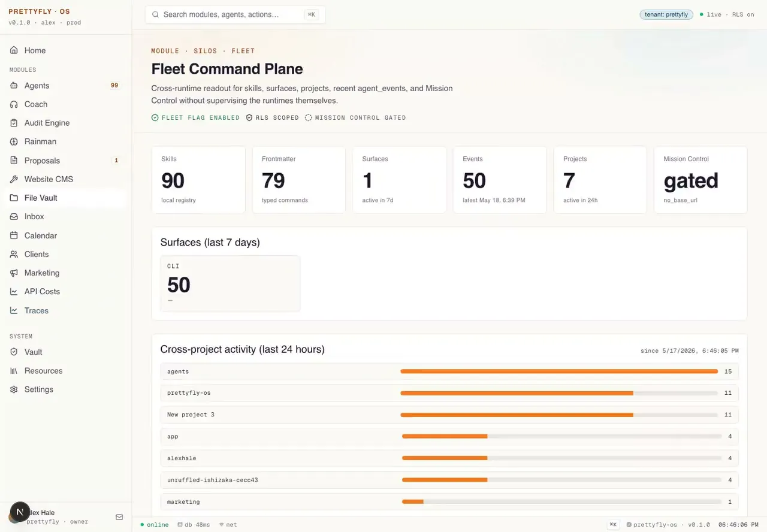This screenshot has height=532, width=767.
Task: Click the "alexhale" activity row label
Action: point(182,458)
